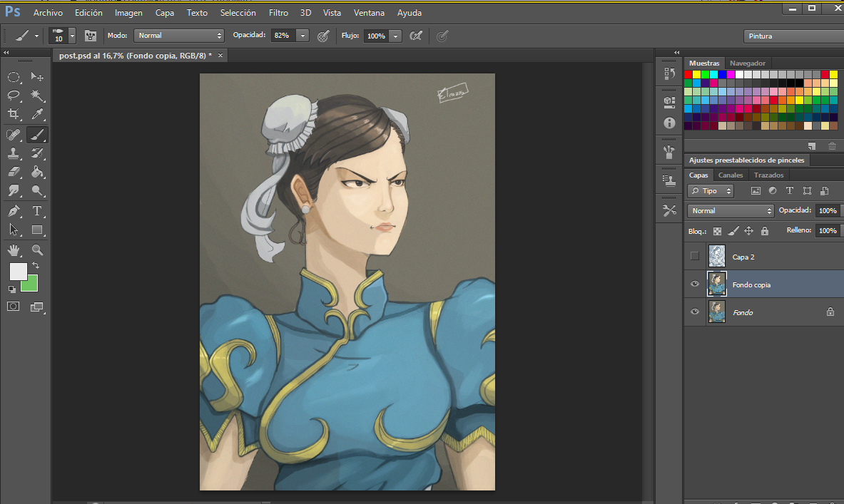Screen dimensions: 844x504
Task: Enable airbrush build-up effects
Action: click(415, 36)
